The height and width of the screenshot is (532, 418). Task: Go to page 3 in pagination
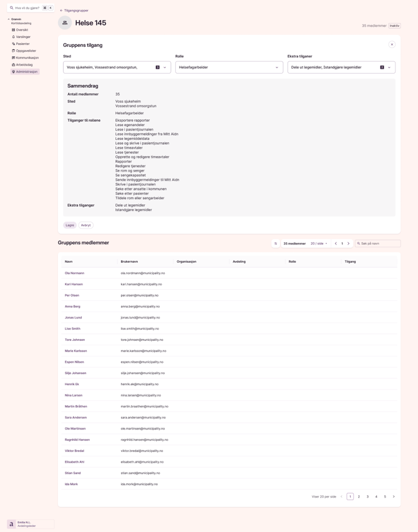pyautogui.click(x=367, y=496)
